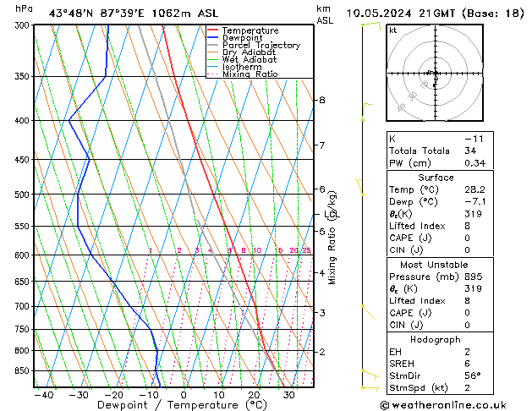This screenshot has width=532, height=411.
Task: Click the "500" pressure level label
Action: [24, 195]
